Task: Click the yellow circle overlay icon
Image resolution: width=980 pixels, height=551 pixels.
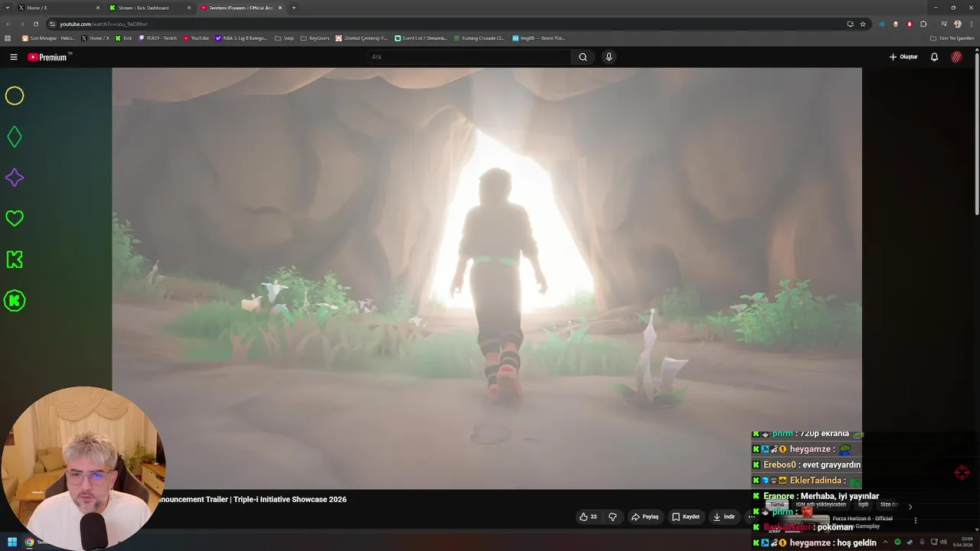Action: 15,96
